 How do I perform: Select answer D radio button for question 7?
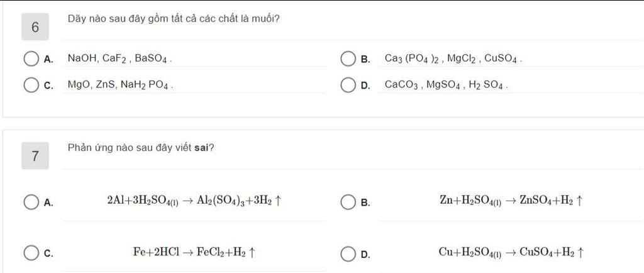[x=348, y=253]
